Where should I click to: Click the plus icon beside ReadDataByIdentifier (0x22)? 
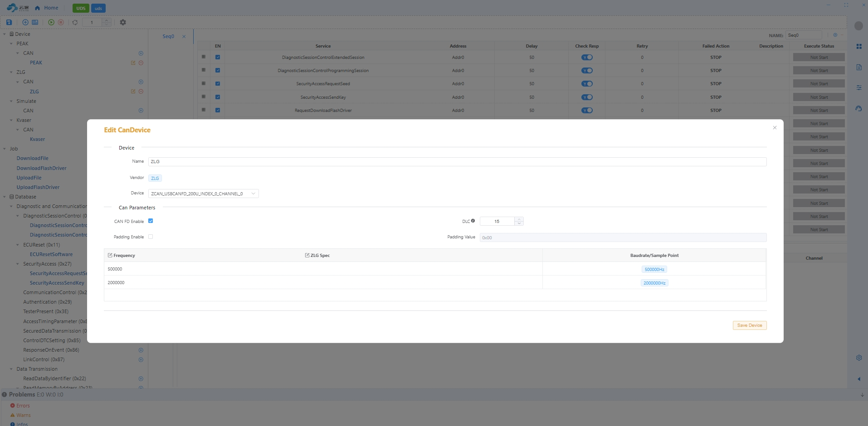coord(141,378)
